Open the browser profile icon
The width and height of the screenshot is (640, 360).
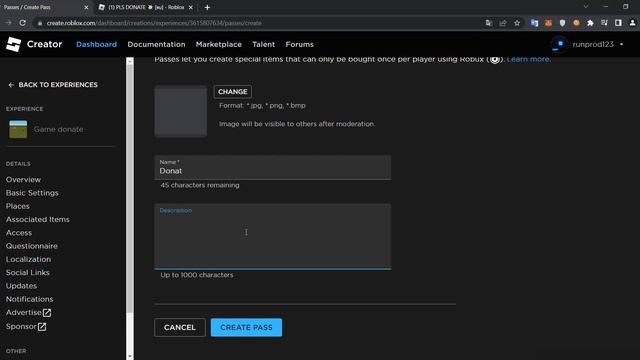click(x=632, y=23)
